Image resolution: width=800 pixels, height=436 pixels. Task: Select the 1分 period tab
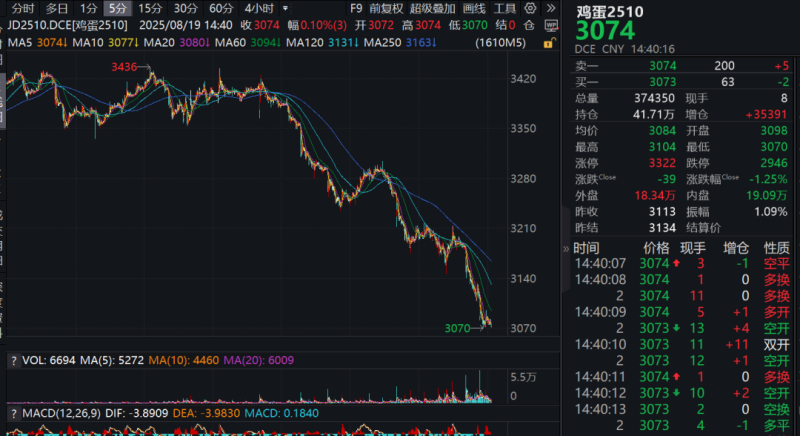pos(88,8)
